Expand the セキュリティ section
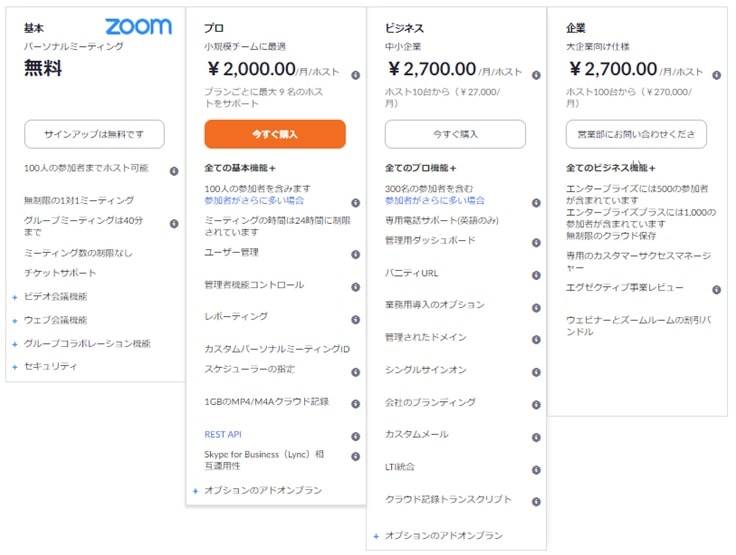The width and height of the screenshot is (736, 555). click(15, 367)
